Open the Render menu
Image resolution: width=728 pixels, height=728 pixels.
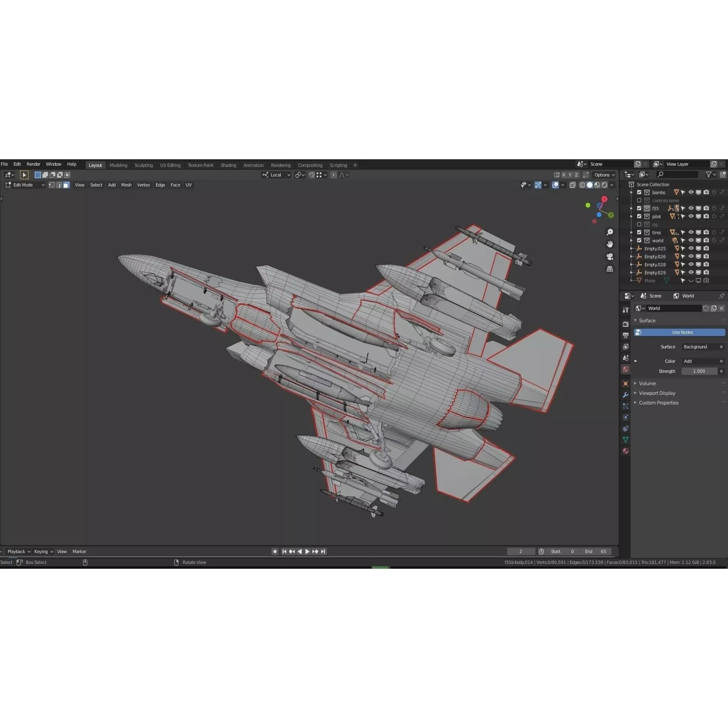click(x=33, y=164)
